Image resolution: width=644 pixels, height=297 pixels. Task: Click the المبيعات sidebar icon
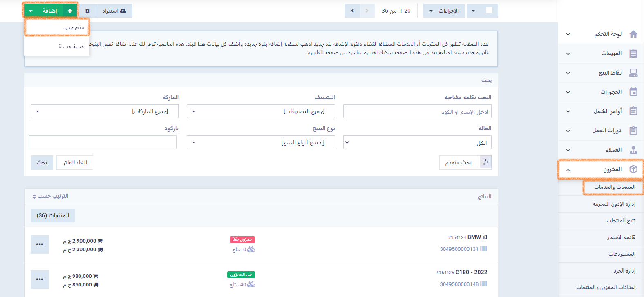coord(633,53)
